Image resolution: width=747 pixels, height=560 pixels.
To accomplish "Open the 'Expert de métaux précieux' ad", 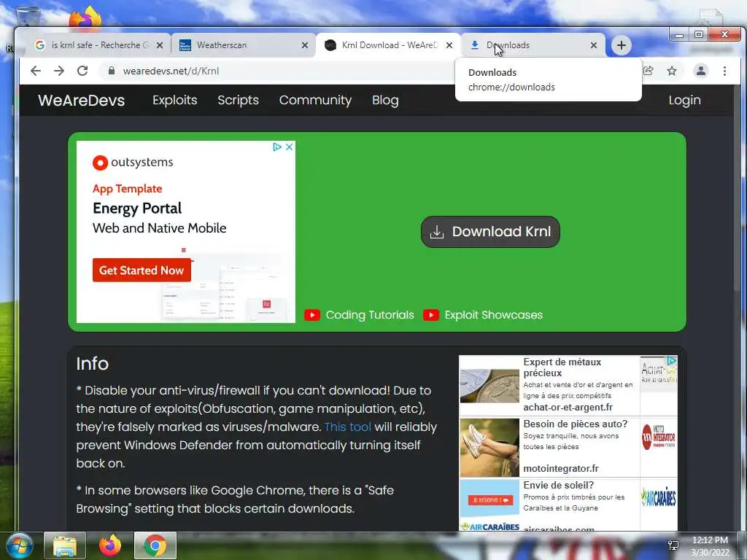I will coord(562,367).
